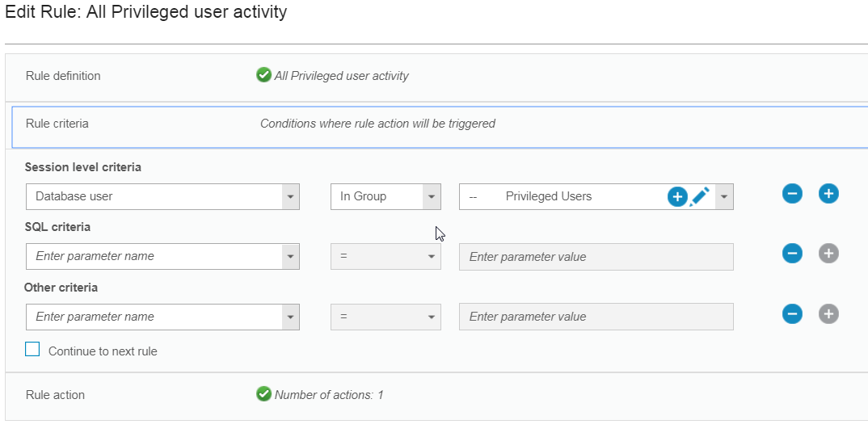Screen dimensions: 868x437
Task: Click the pencil edit icon for Privileged Users
Action: coord(700,196)
